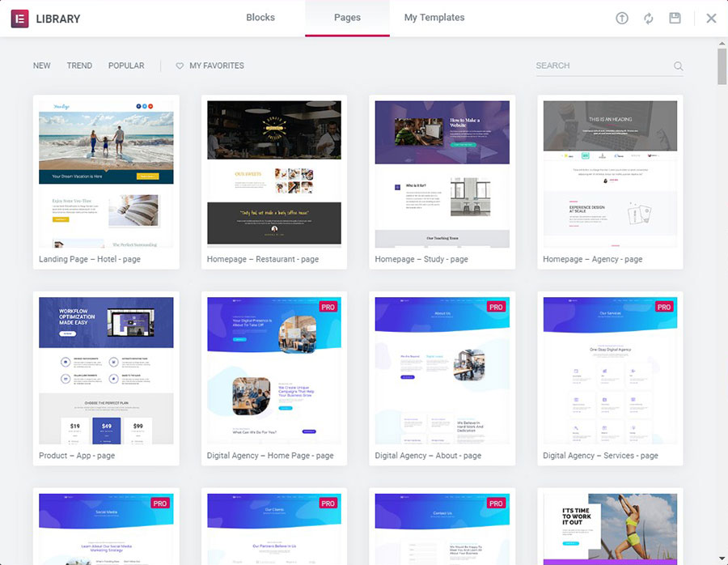The height and width of the screenshot is (565, 728).
Task: Select the Pages tab
Action: [347, 17]
